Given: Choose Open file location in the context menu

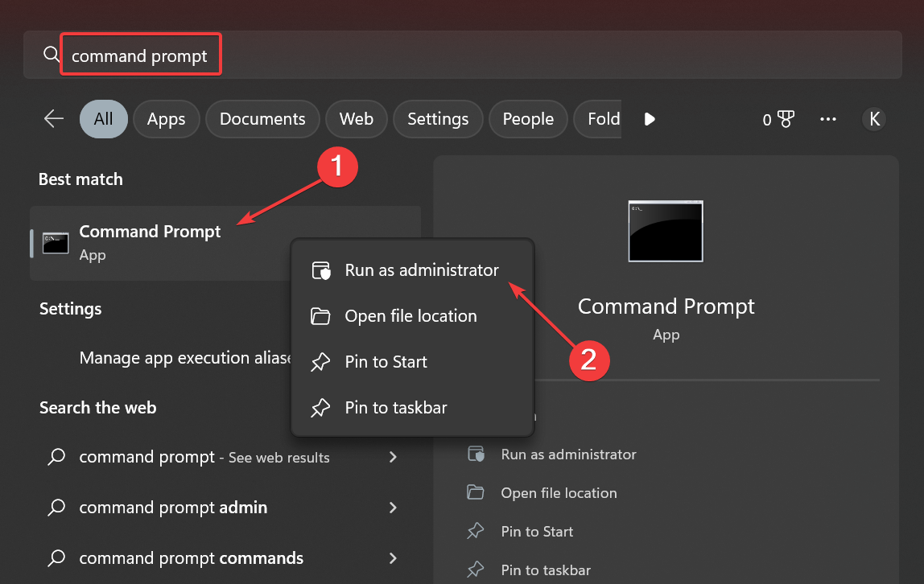Looking at the screenshot, I should pyautogui.click(x=412, y=316).
